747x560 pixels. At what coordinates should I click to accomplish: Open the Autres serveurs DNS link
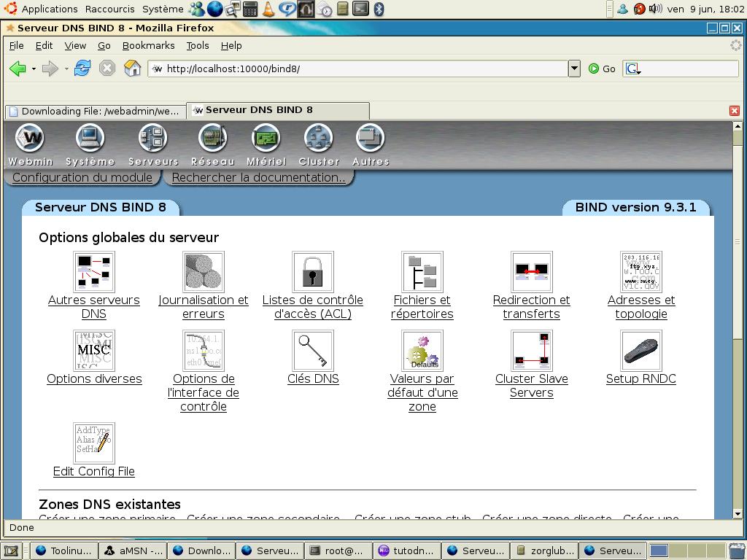[94, 307]
